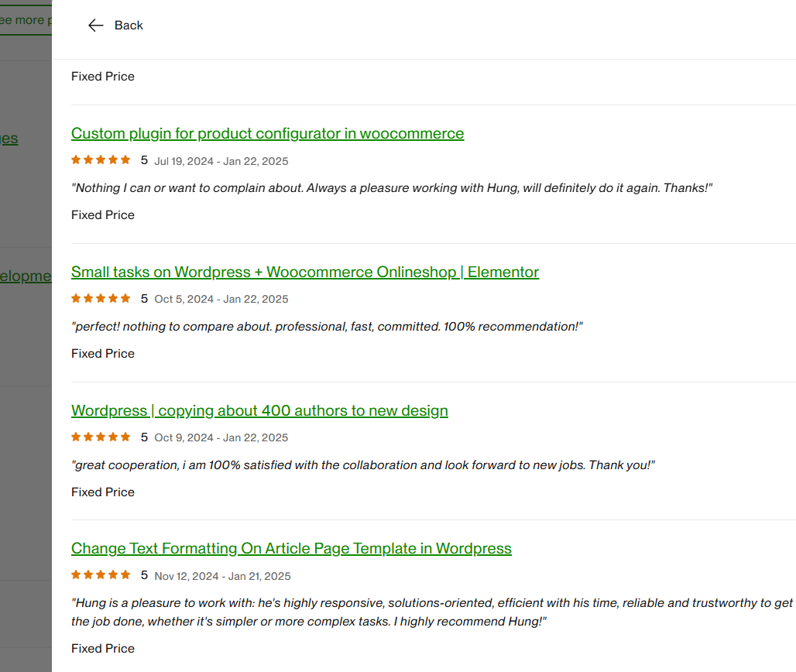Click star rating under the 400 authors job
The width and height of the screenshot is (796, 672).
coord(101,437)
